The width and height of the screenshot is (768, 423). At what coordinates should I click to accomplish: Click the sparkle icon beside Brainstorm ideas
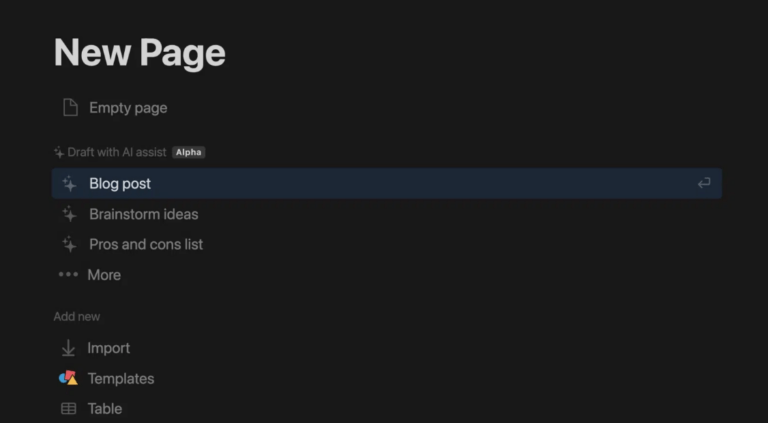tap(69, 214)
